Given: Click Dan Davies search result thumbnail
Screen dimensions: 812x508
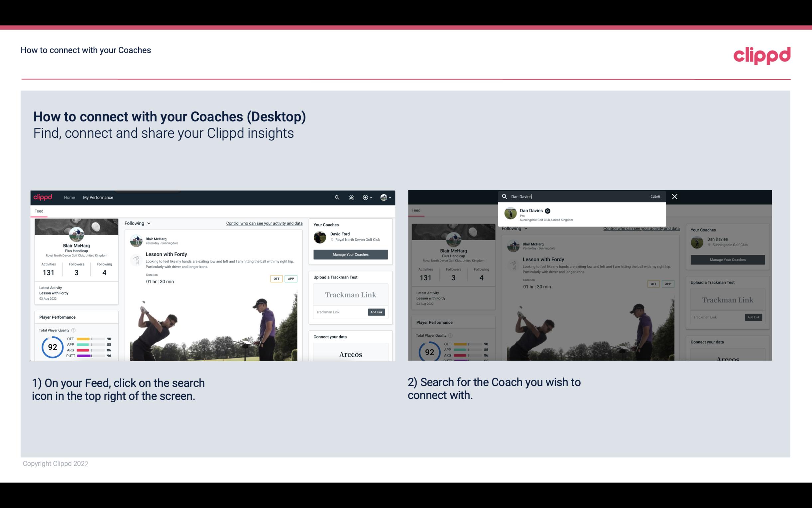Looking at the screenshot, I should [x=510, y=214].
